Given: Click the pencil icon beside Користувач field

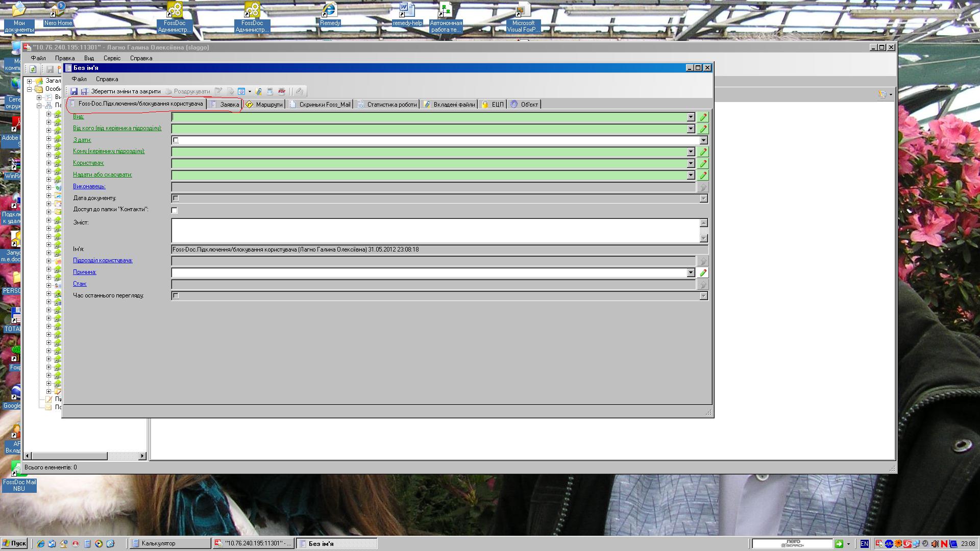Looking at the screenshot, I should tap(703, 164).
